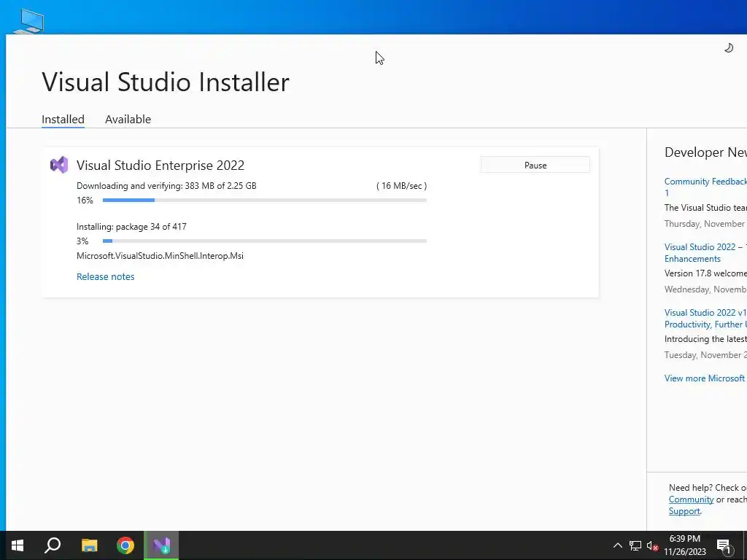
Task: Click the Visual Studio Enterprise 2022 logo icon
Action: pyautogui.click(x=59, y=166)
